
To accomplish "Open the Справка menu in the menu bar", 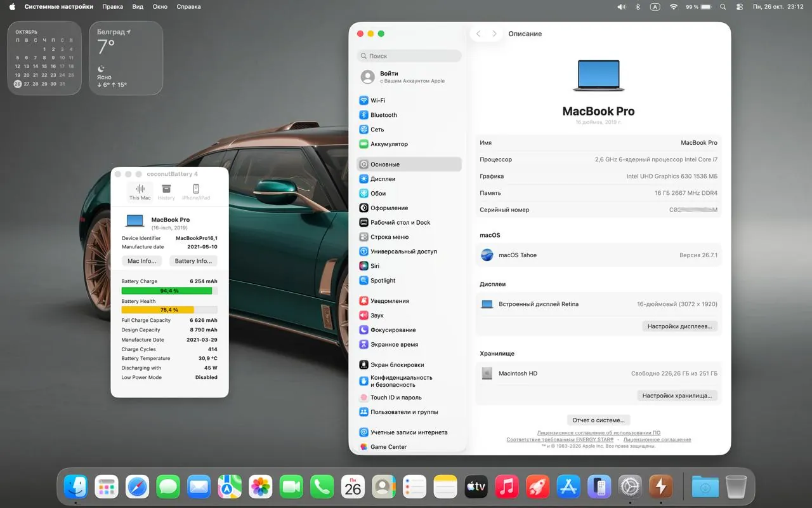I will (188, 6).
